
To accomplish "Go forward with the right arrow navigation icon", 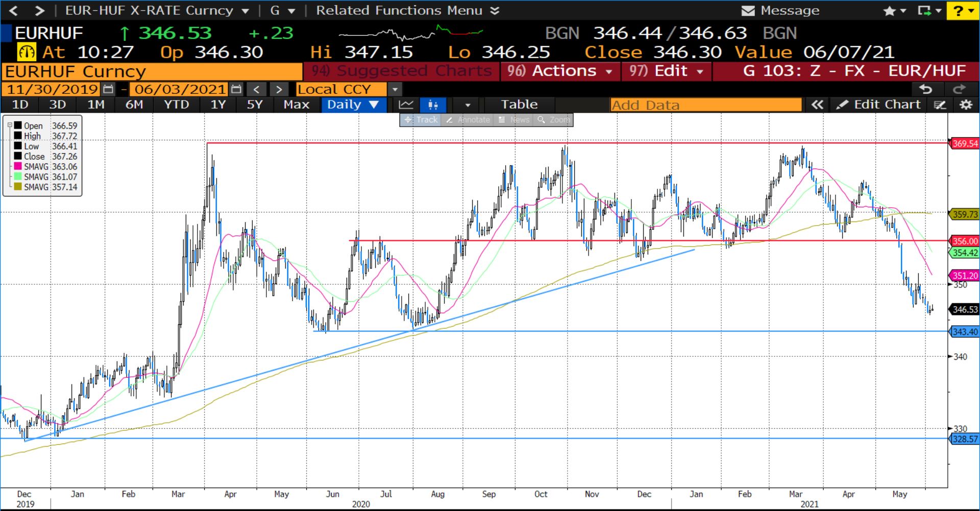I will coord(40,10).
